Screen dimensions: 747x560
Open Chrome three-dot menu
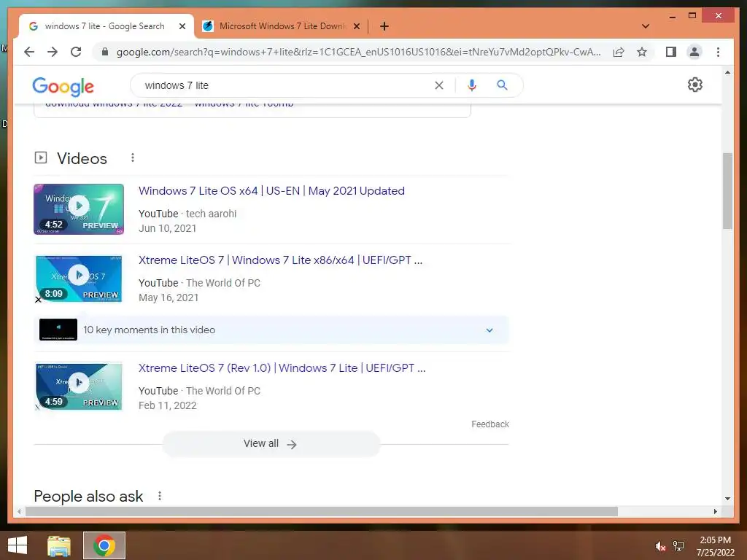point(718,52)
